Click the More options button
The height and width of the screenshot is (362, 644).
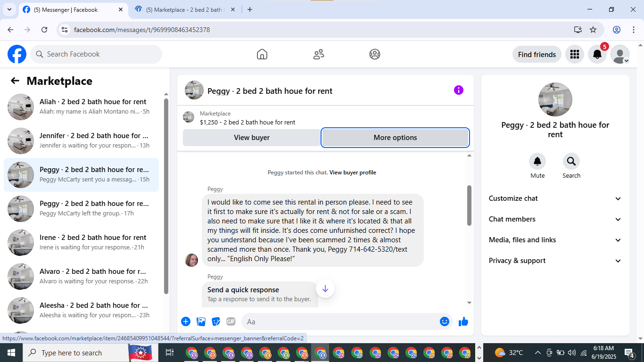click(395, 138)
